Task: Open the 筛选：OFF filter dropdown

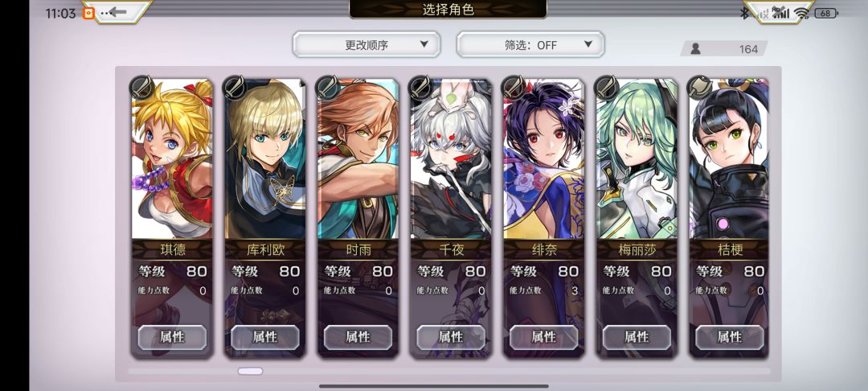Action: (x=530, y=44)
